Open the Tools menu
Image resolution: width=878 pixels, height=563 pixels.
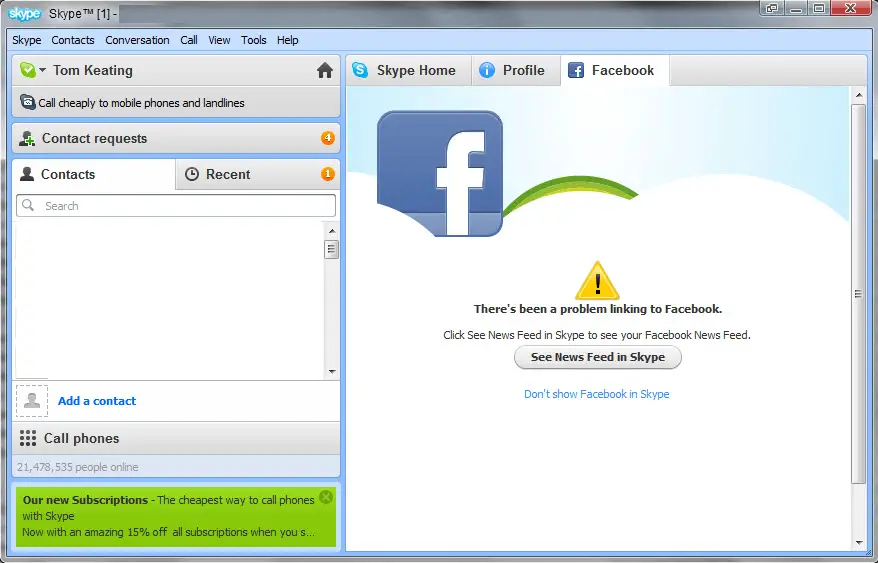click(254, 40)
